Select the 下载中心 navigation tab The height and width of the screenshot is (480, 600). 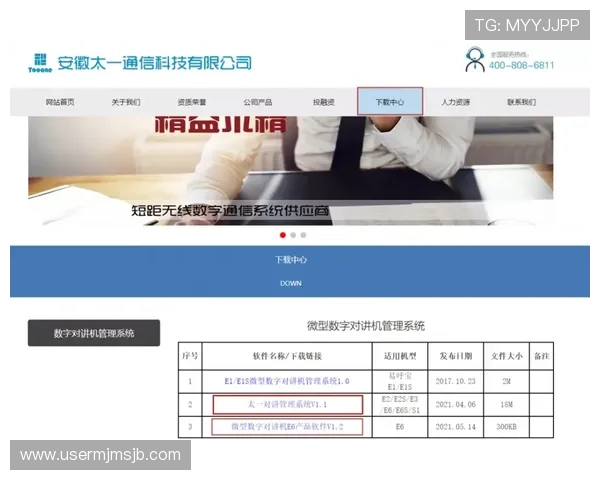point(390,101)
